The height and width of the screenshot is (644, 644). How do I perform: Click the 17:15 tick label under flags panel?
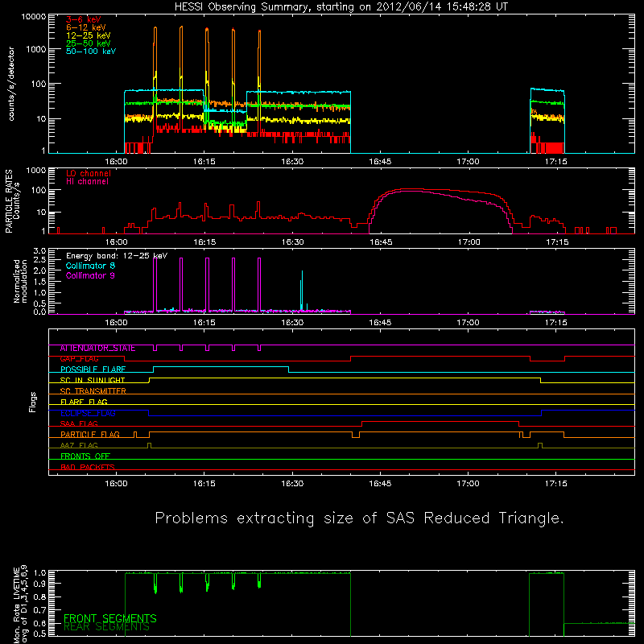click(x=556, y=484)
